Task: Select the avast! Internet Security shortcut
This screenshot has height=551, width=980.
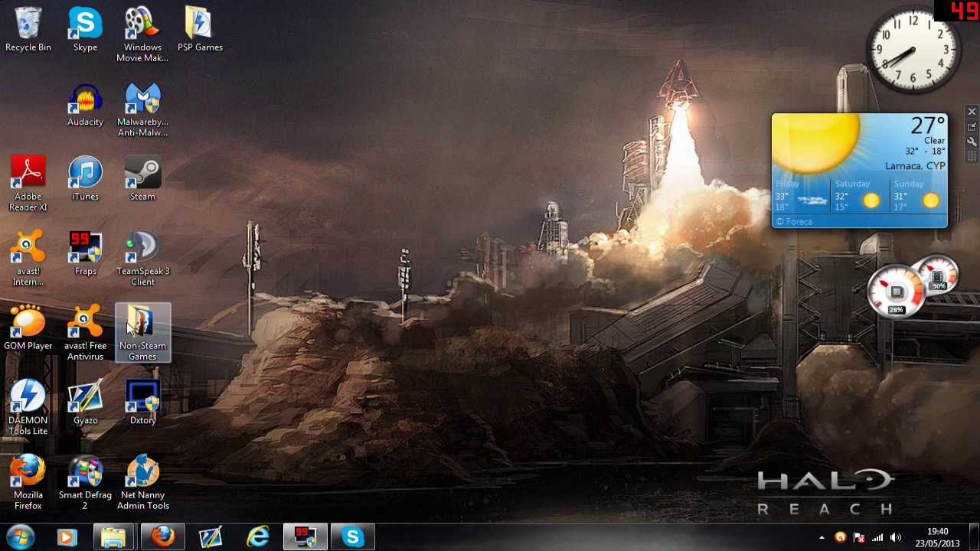Action: point(28,259)
